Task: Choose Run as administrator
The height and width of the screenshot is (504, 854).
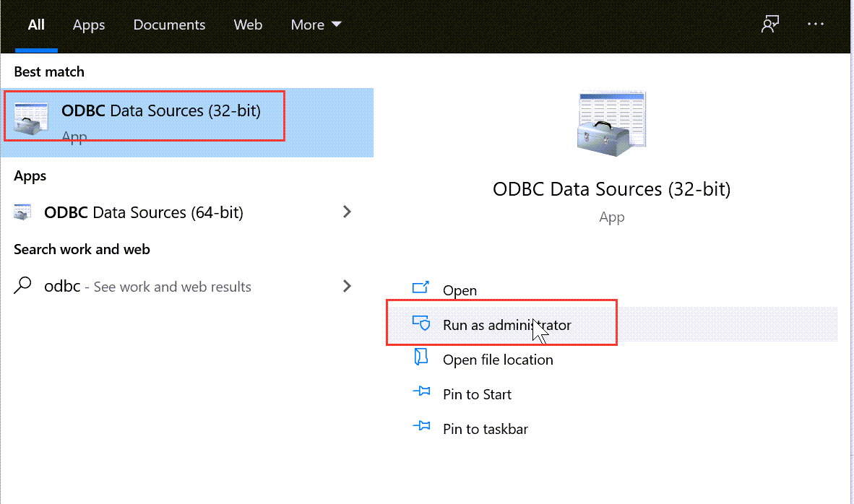Action: (506, 325)
